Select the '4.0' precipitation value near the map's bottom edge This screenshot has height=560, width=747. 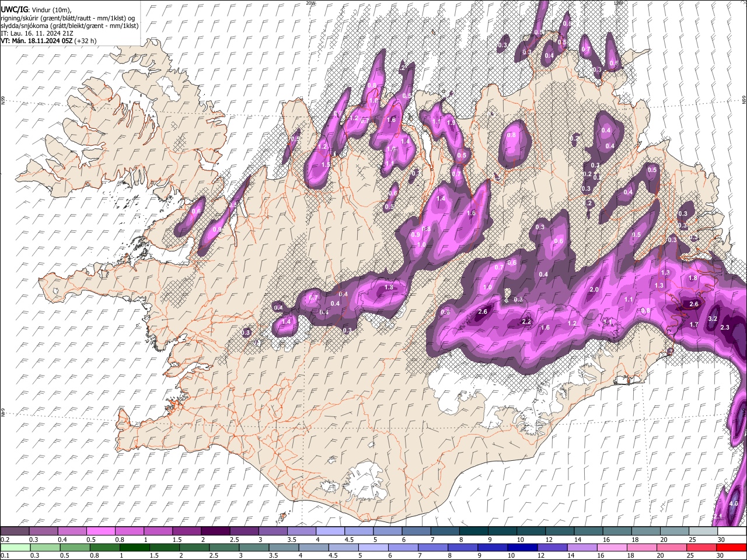pyautogui.click(x=734, y=503)
